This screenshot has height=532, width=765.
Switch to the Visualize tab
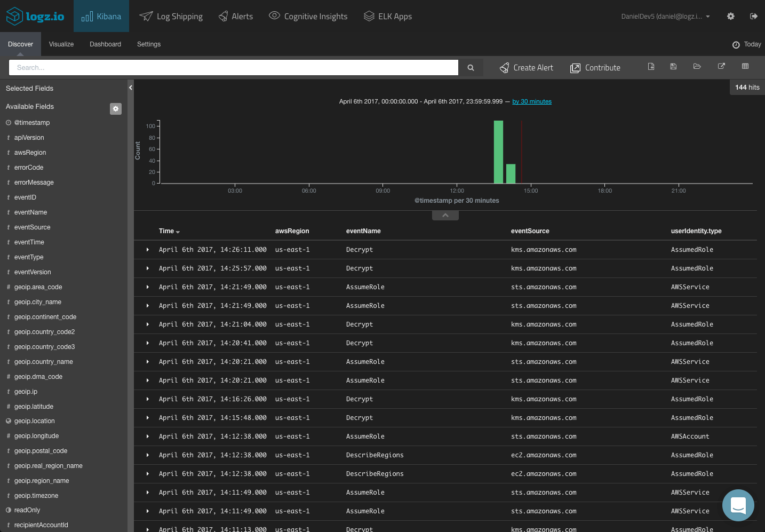tap(61, 44)
